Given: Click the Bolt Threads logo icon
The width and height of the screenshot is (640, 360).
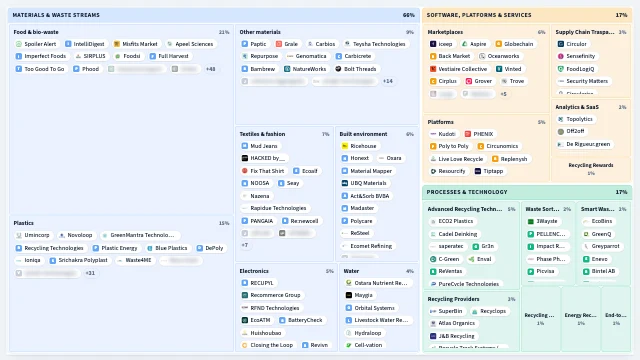Looking at the screenshot, I should (338, 69).
